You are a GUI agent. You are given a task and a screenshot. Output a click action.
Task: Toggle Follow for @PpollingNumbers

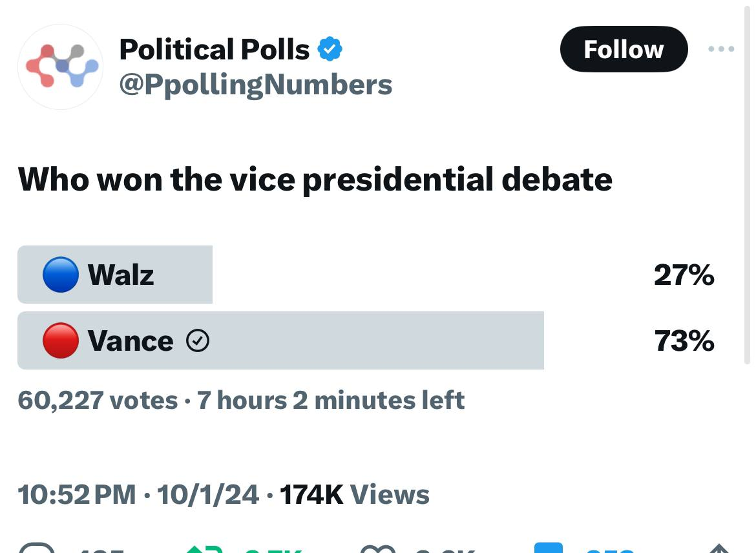(x=624, y=48)
